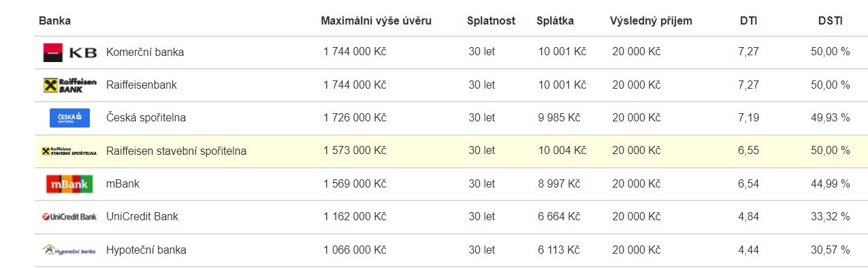This screenshot has height=268, width=868.
Task: Sort table by DTI header
Action: tap(749, 20)
